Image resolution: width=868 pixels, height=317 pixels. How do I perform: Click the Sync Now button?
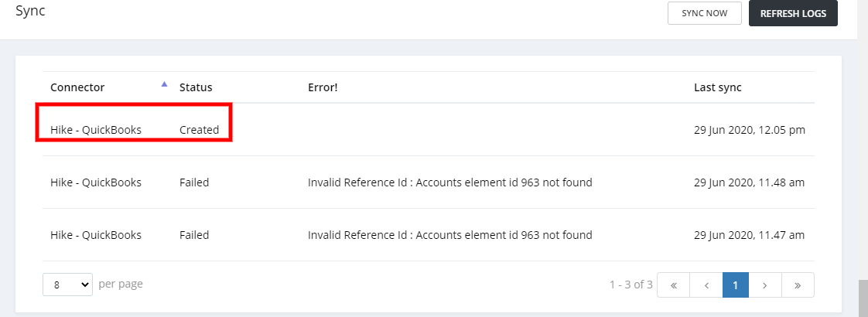pos(704,13)
